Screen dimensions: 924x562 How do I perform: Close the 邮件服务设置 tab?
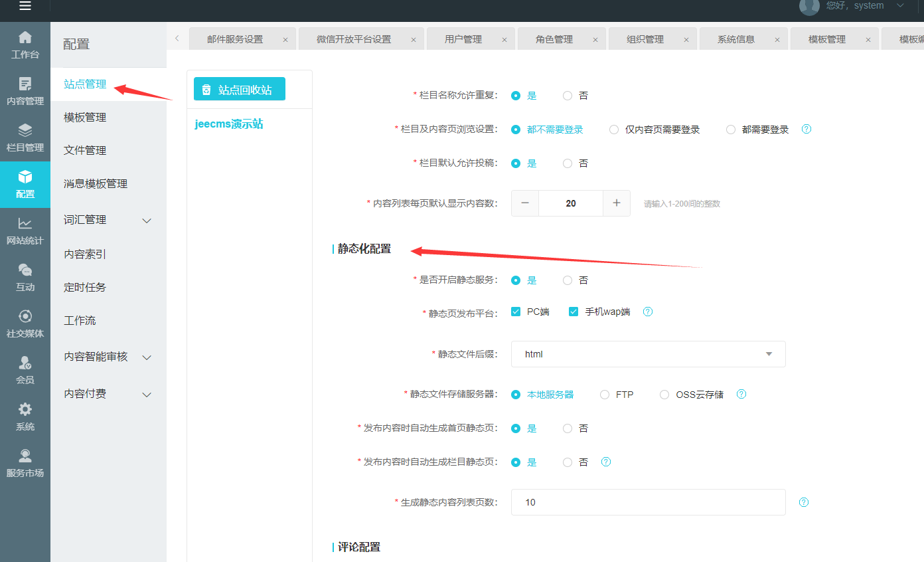pyautogui.click(x=285, y=40)
